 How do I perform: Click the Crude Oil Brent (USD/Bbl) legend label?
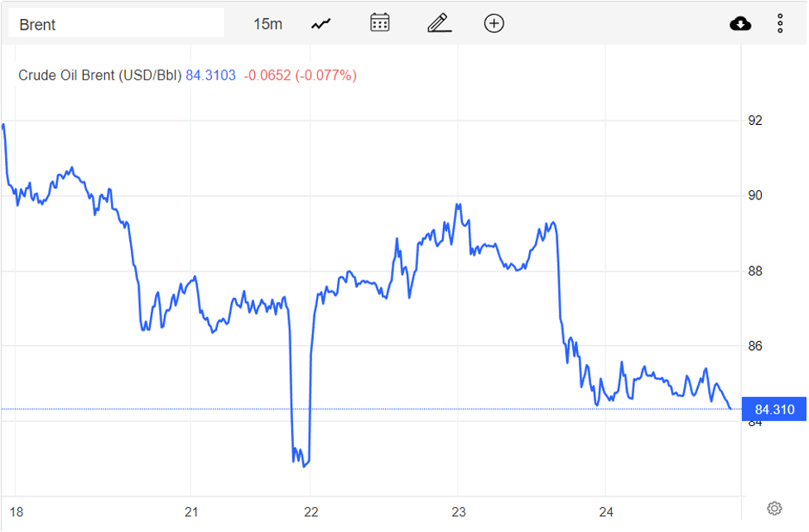point(99,75)
